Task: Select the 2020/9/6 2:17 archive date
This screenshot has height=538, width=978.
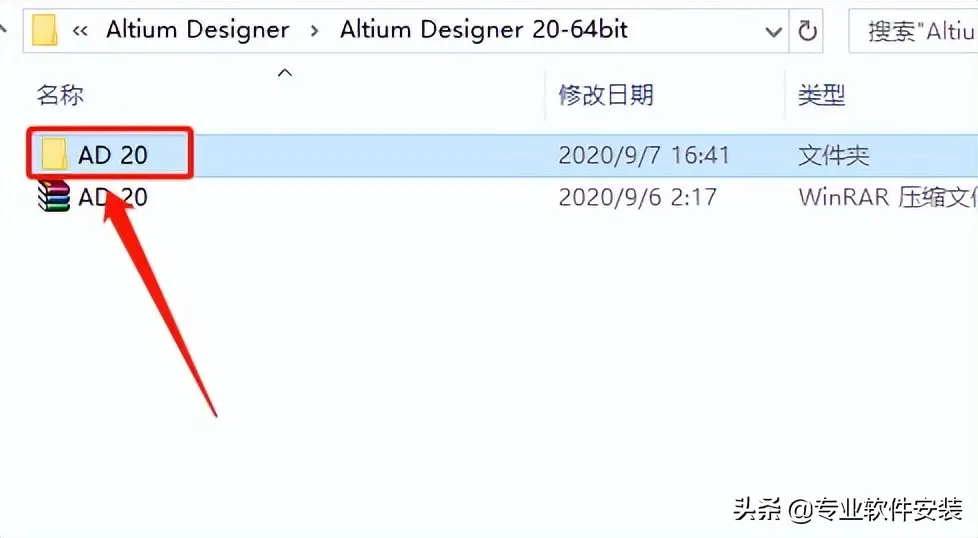Action: coord(637,198)
